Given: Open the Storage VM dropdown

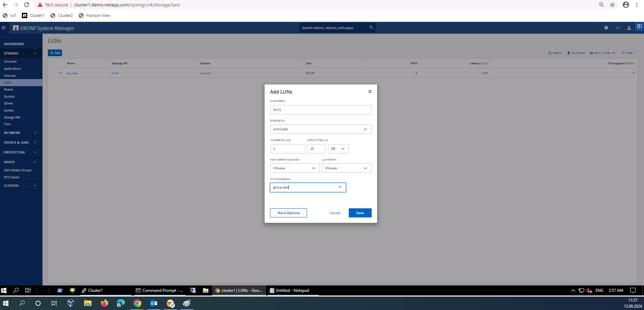Looking at the screenshot, I should 320,129.
